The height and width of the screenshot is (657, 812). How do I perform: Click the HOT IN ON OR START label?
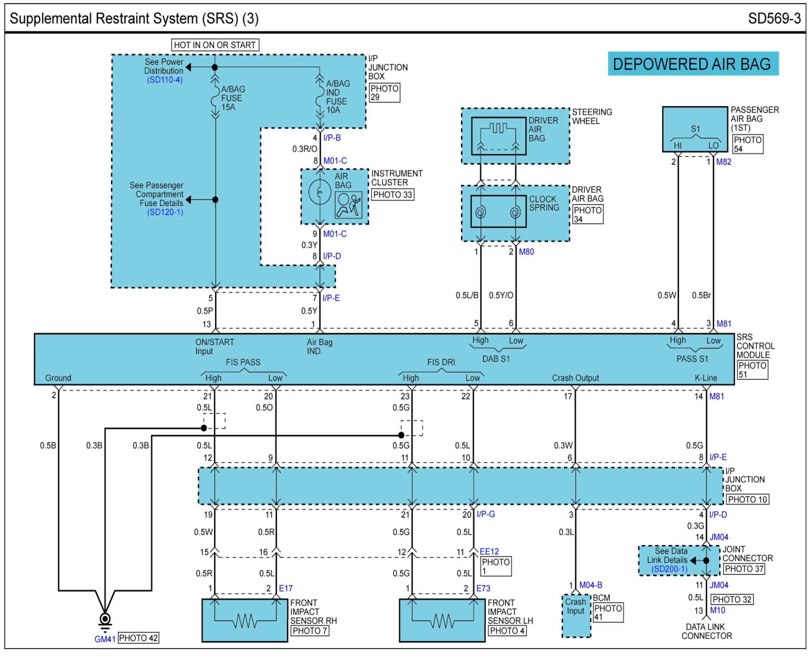click(215, 45)
